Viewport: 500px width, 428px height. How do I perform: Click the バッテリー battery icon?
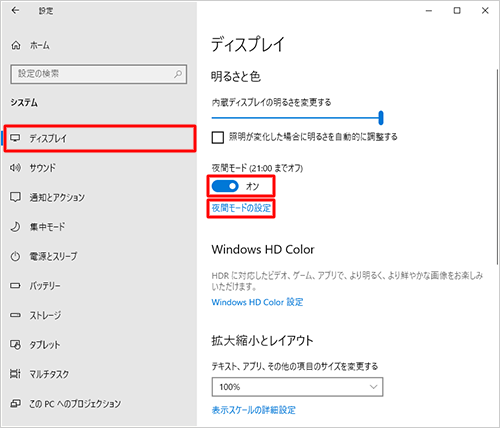(15, 286)
